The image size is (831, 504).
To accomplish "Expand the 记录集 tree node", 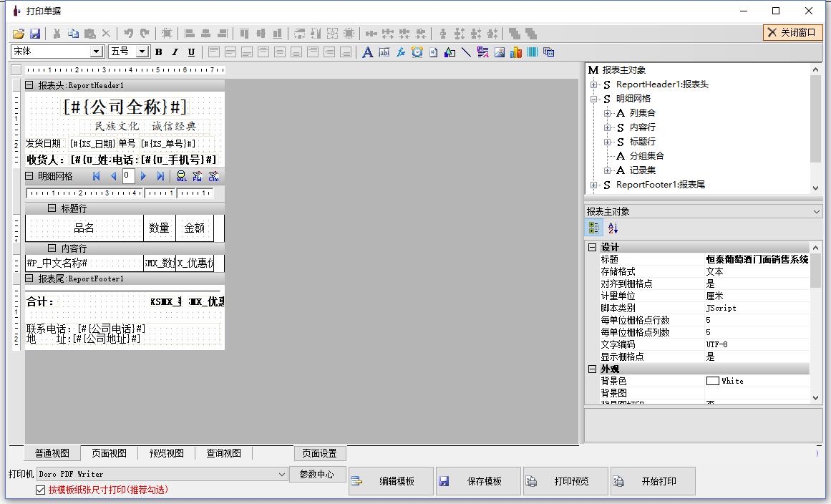I will [608, 170].
